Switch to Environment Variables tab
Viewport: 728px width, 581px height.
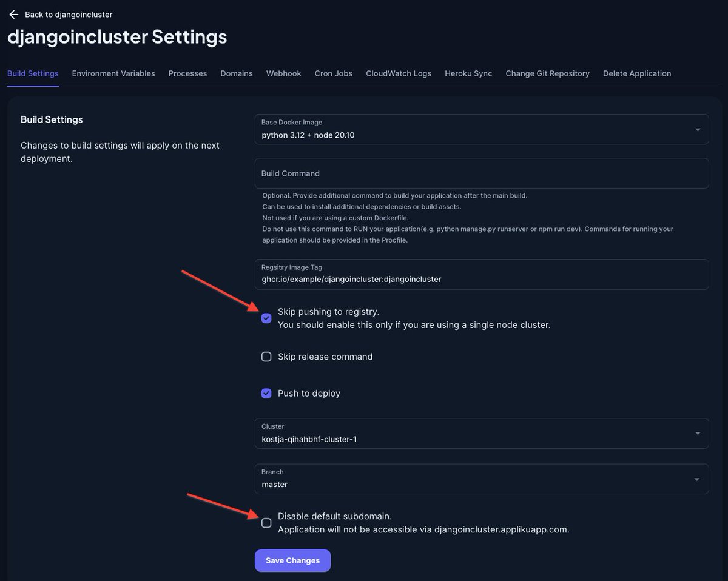point(113,73)
